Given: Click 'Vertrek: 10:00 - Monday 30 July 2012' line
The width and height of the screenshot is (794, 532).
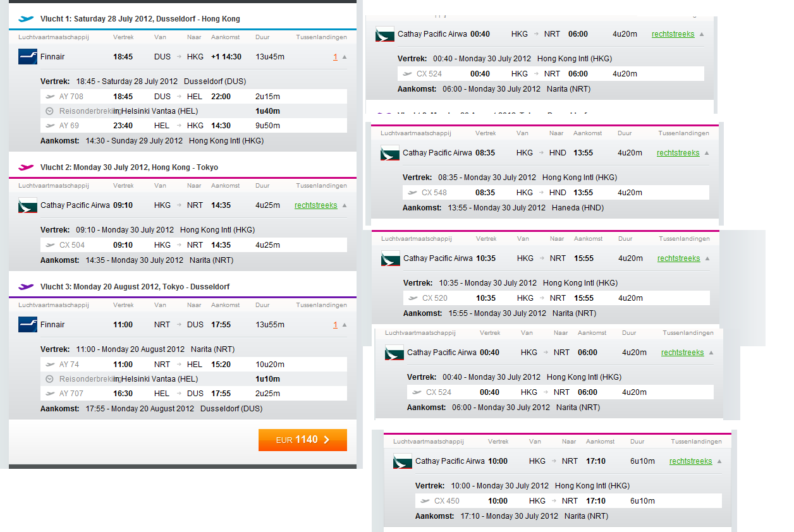Looking at the screenshot, I should (523, 486).
